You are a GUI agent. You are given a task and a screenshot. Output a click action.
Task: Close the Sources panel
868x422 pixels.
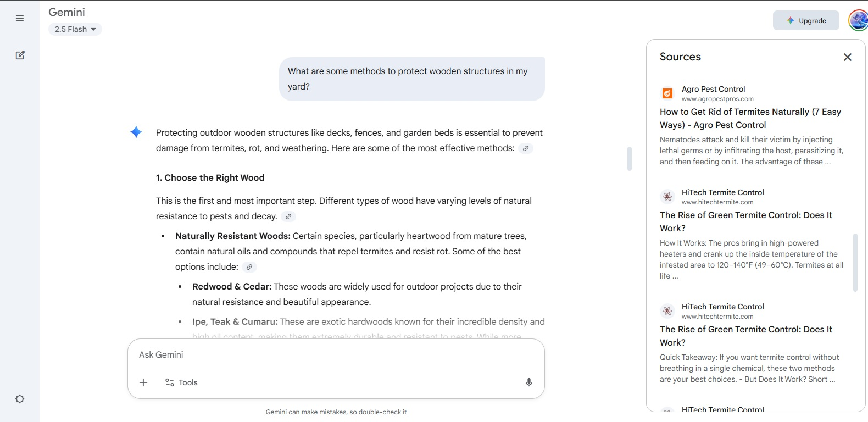click(x=847, y=57)
